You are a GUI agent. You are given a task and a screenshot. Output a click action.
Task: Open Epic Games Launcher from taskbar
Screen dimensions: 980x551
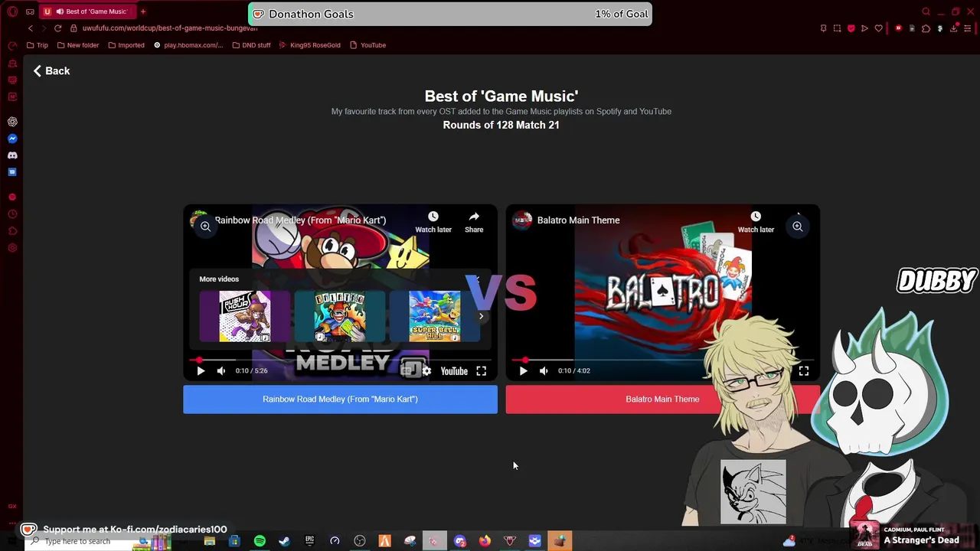point(309,541)
